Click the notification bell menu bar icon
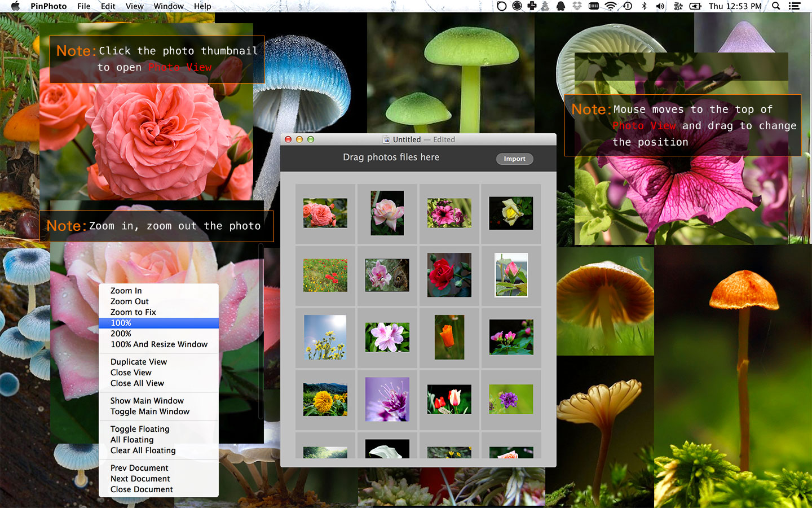The height and width of the screenshot is (508, 812). click(561, 6)
